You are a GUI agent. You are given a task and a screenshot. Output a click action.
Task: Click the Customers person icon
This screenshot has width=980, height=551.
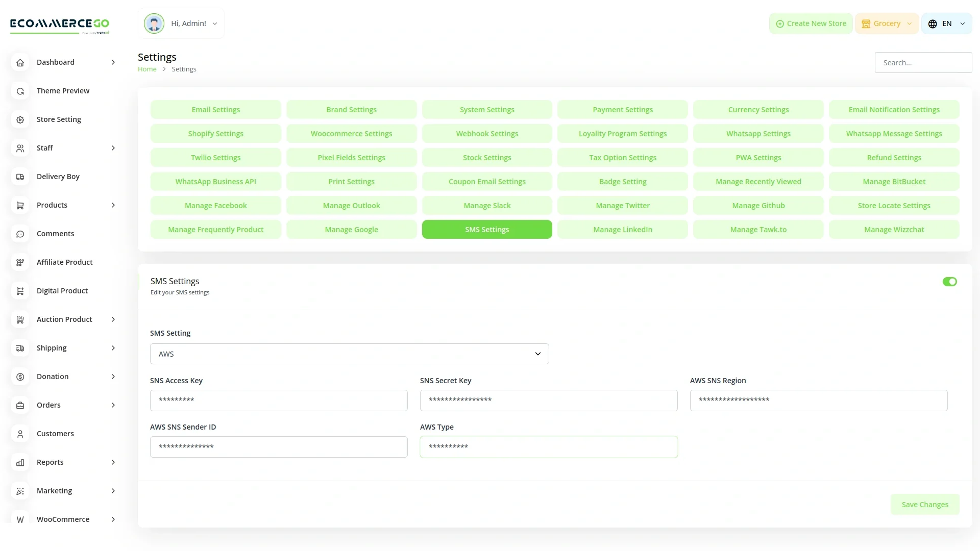pyautogui.click(x=20, y=434)
